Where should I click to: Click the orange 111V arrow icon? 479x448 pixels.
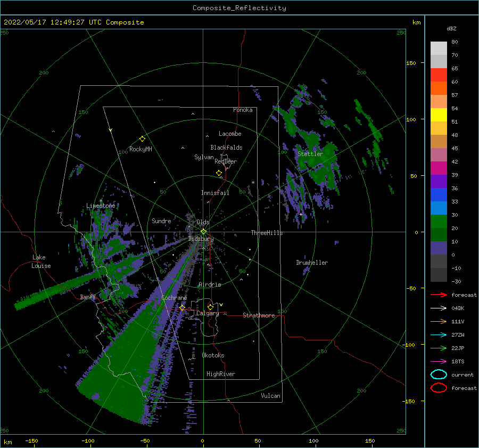[x=439, y=321]
